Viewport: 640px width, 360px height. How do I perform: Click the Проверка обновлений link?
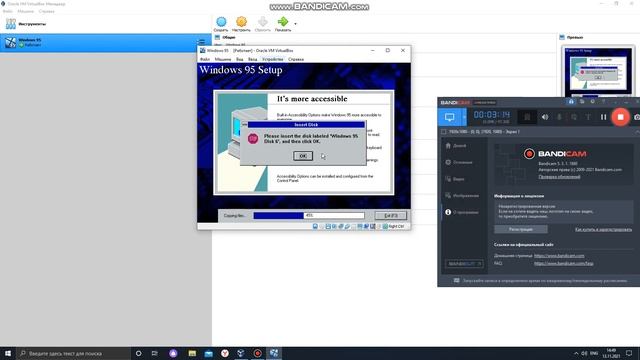(559, 177)
